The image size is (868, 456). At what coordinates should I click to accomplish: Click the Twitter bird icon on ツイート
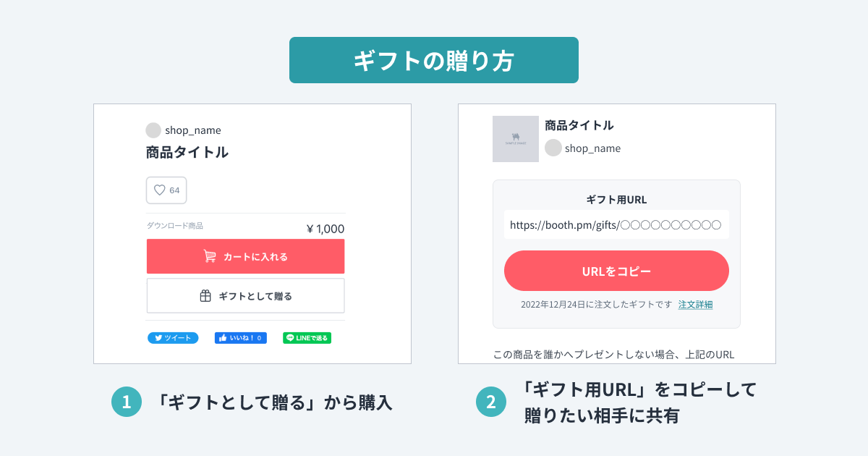coord(157,338)
